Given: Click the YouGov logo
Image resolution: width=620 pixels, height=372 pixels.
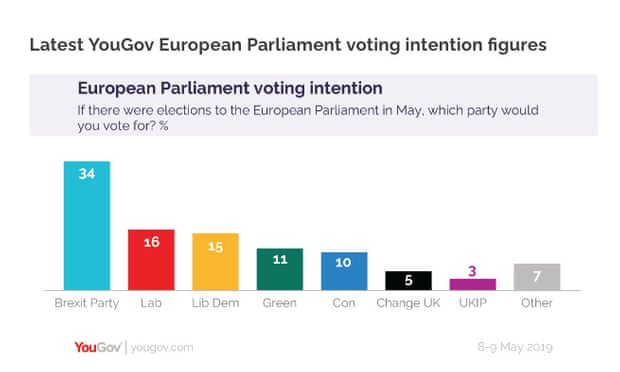Looking at the screenshot, I should point(97,347).
